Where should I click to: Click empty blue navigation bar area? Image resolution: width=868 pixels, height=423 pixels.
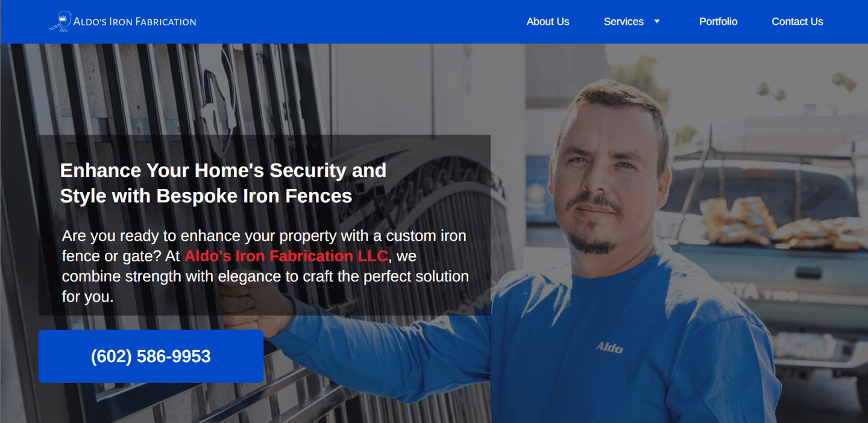click(362, 22)
